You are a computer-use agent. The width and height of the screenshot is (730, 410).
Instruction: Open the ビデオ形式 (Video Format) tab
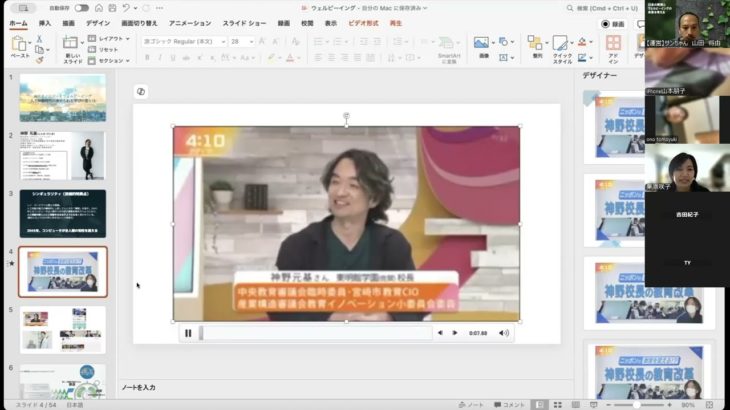tap(363, 23)
